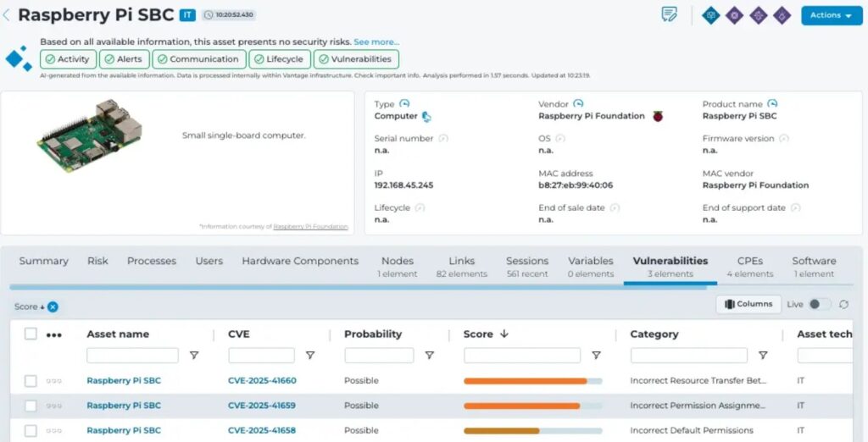Click the filter icon under Asset name
This screenshot has height=442, width=868.
[x=194, y=356]
